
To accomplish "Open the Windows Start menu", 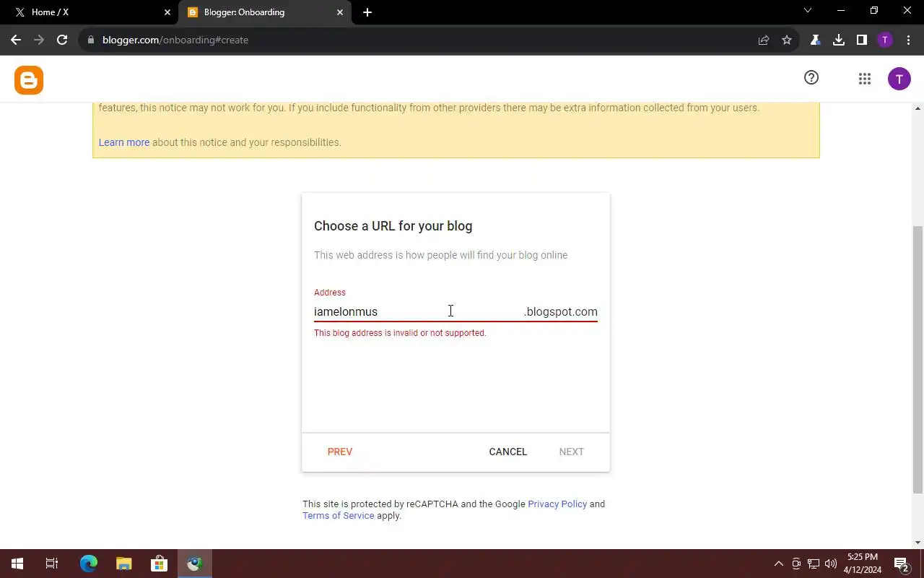I will click(x=17, y=564).
